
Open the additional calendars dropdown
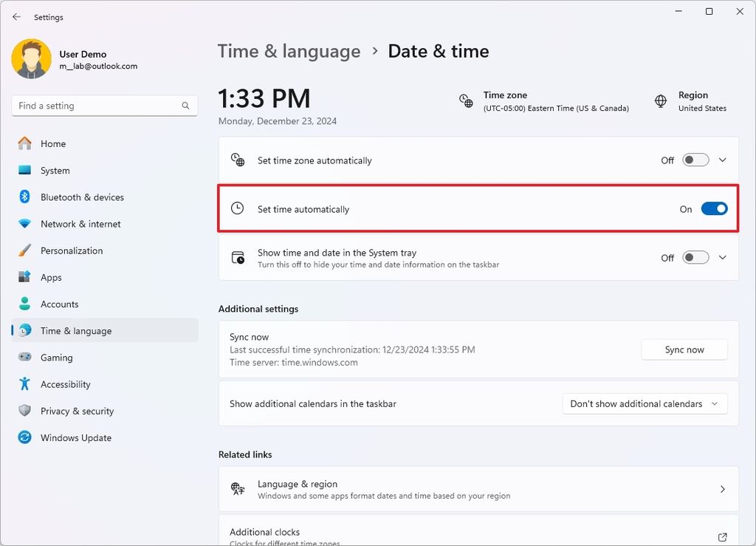tap(644, 403)
